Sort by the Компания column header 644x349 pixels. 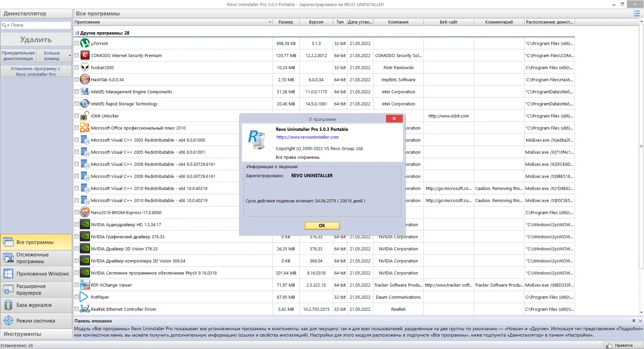tap(398, 22)
